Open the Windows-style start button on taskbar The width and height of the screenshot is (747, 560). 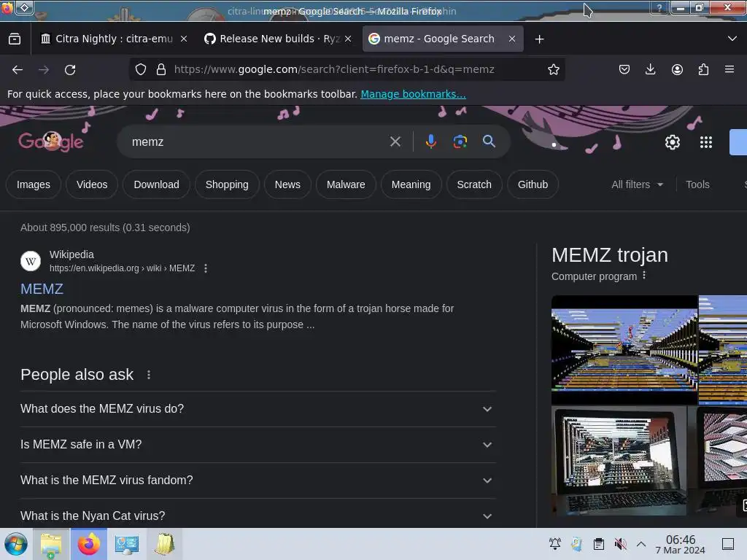[16, 544]
